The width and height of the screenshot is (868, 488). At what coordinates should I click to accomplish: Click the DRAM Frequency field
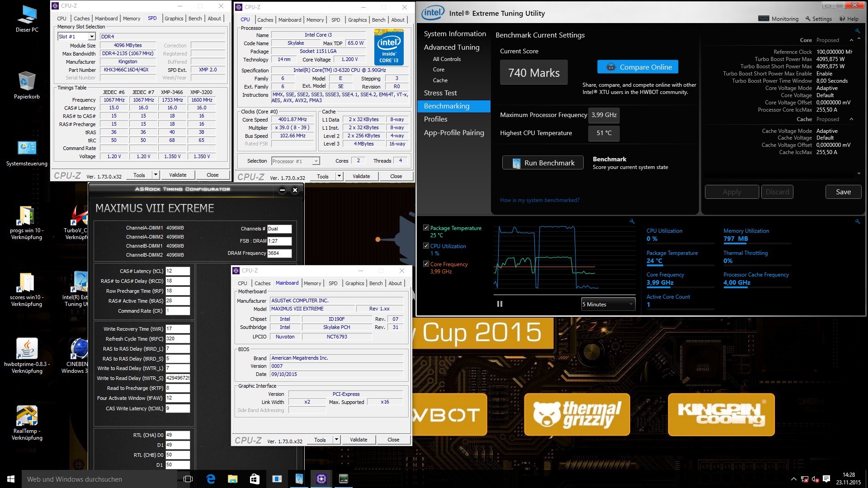point(279,253)
